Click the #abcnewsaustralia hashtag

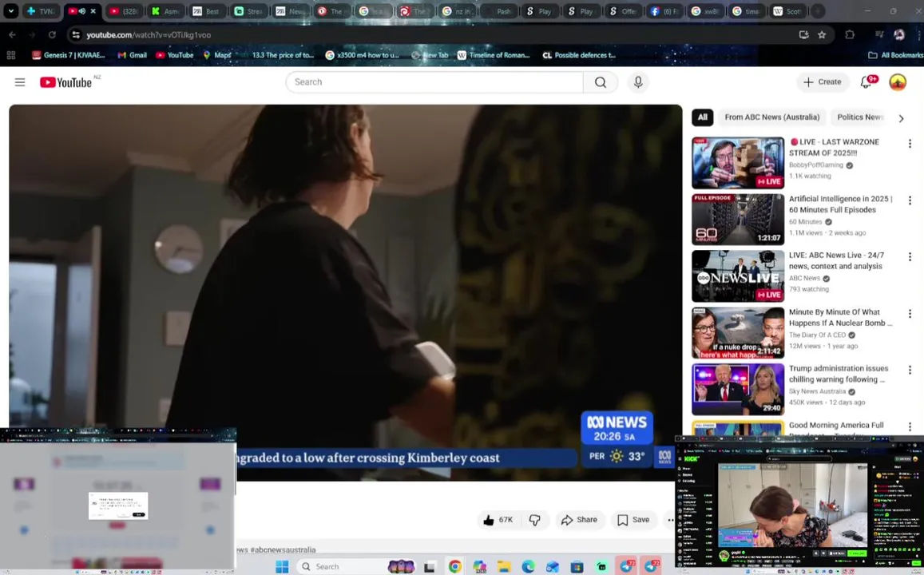click(283, 549)
